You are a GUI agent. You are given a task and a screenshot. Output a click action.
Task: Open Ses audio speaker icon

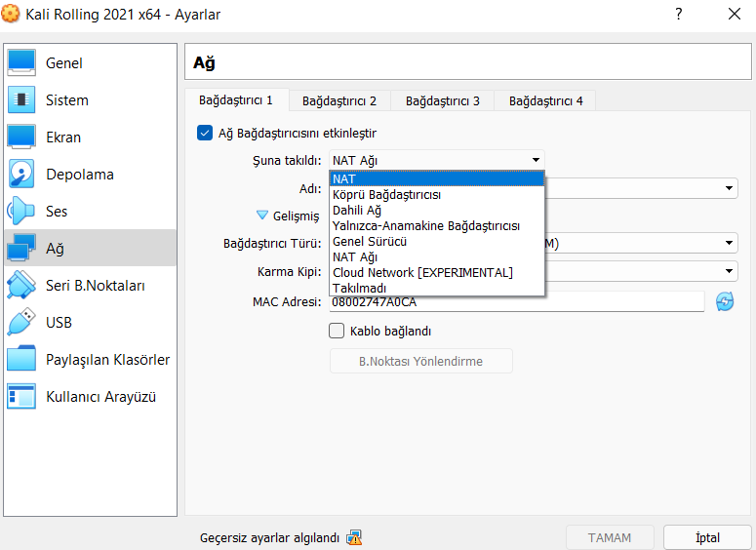coord(21,212)
